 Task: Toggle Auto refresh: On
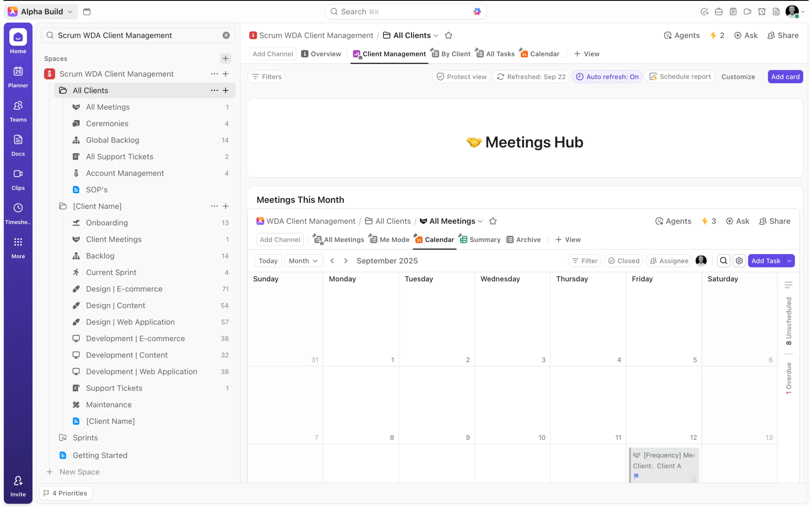click(x=607, y=77)
